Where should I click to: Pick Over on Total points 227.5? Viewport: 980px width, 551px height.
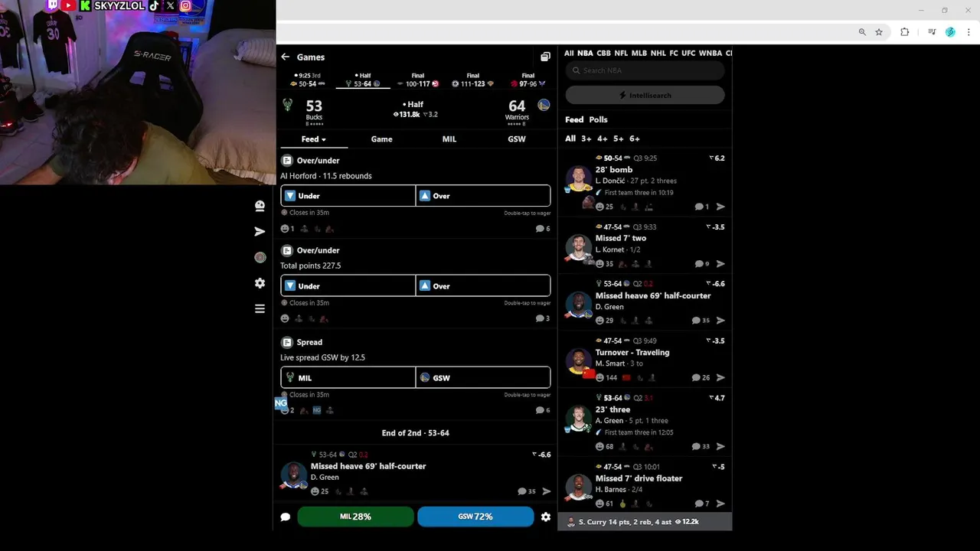pyautogui.click(x=483, y=286)
